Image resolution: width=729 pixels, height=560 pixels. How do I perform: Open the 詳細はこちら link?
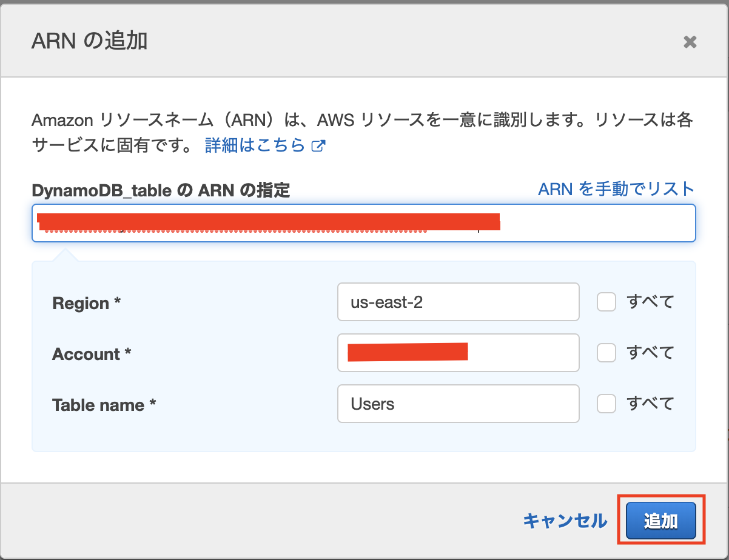pyautogui.click(x=255, y=145)
